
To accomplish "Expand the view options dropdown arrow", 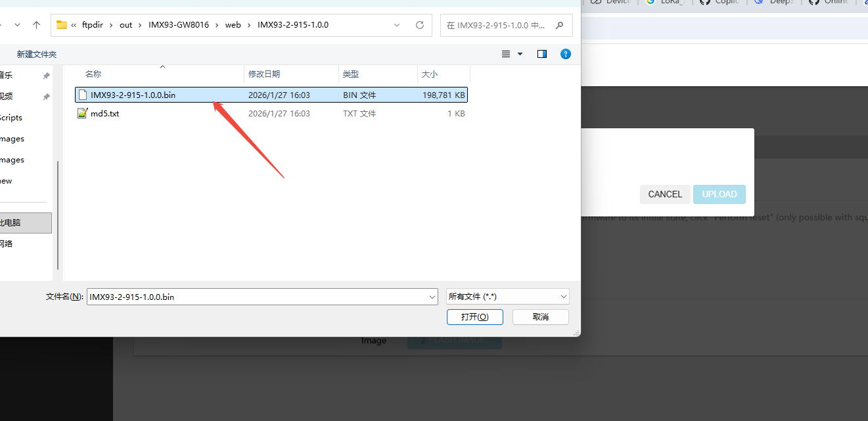I will 520,54.
